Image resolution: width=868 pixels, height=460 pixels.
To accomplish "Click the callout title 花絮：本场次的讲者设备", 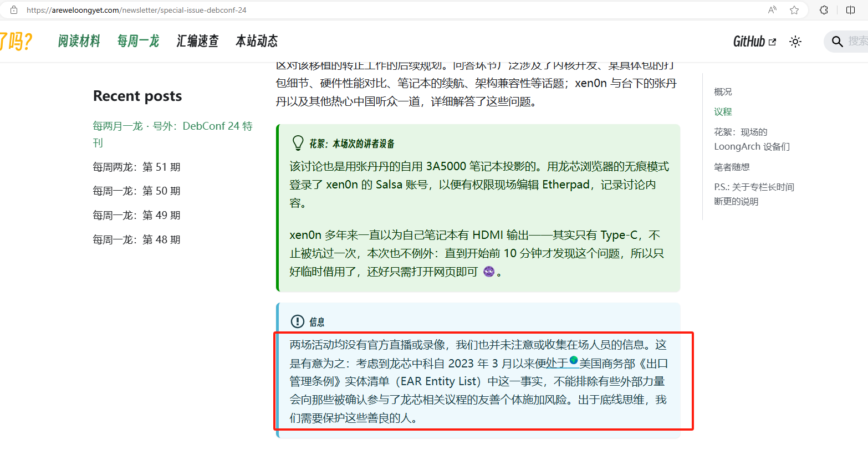I will point(352,144).
